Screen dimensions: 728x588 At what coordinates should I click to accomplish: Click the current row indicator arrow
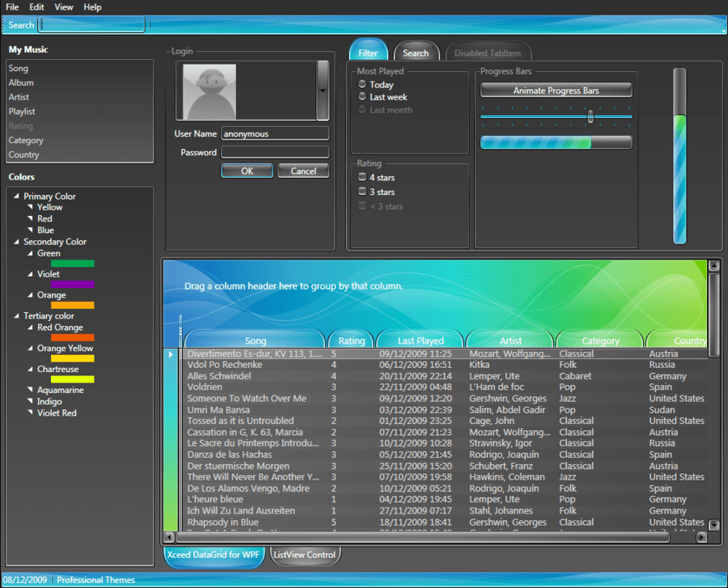pyautogui.click(x=170, y=353)
